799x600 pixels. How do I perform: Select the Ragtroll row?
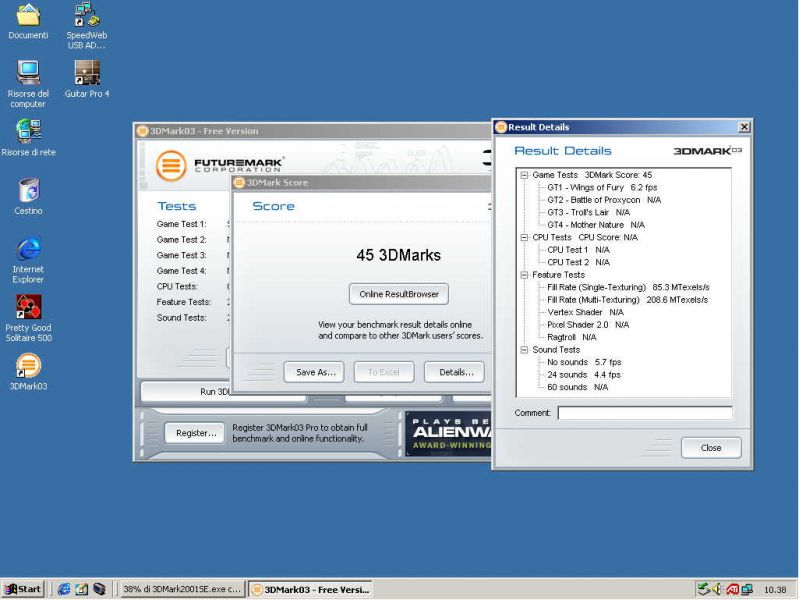click(571, 337)
